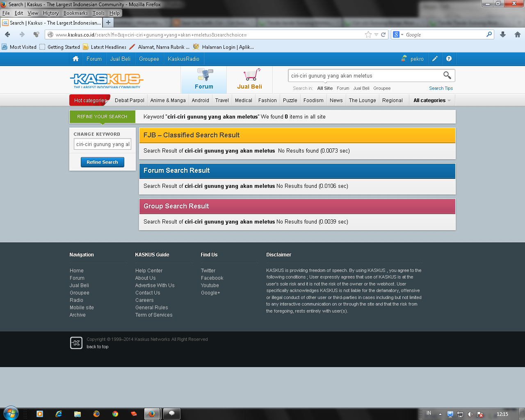Click the Firefox back arrow button

[x=7, y=34]
